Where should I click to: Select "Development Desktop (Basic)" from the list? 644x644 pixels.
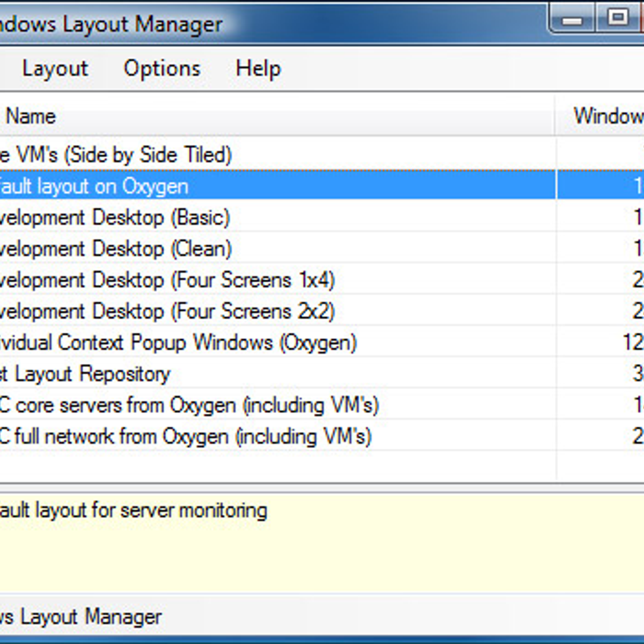[x=161, y=217]
